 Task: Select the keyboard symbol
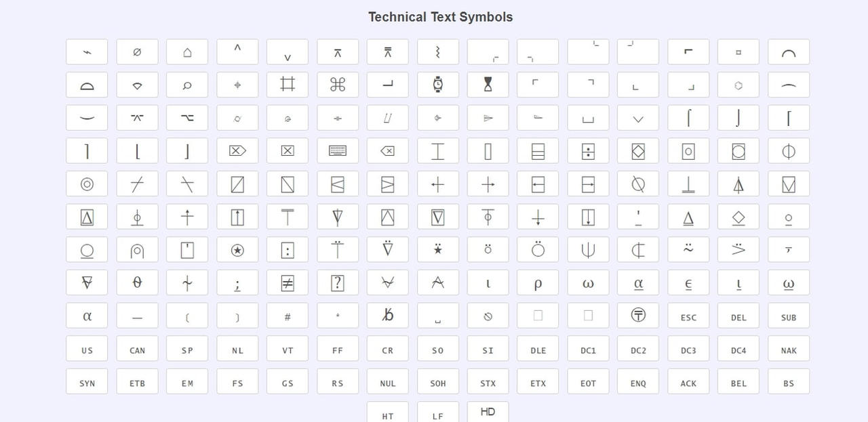[338, 150]
